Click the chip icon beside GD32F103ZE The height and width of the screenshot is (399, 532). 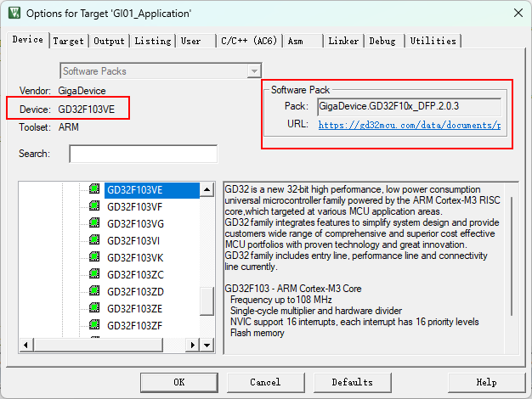click(94, 307)
